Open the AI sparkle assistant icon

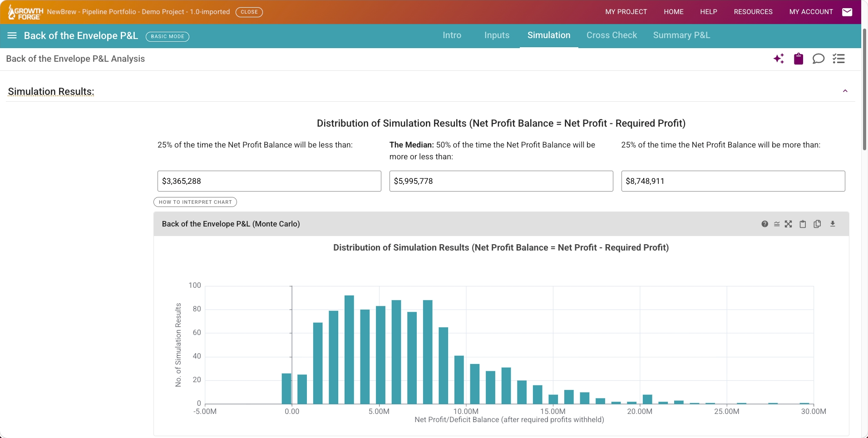click(x=779, y=59)
